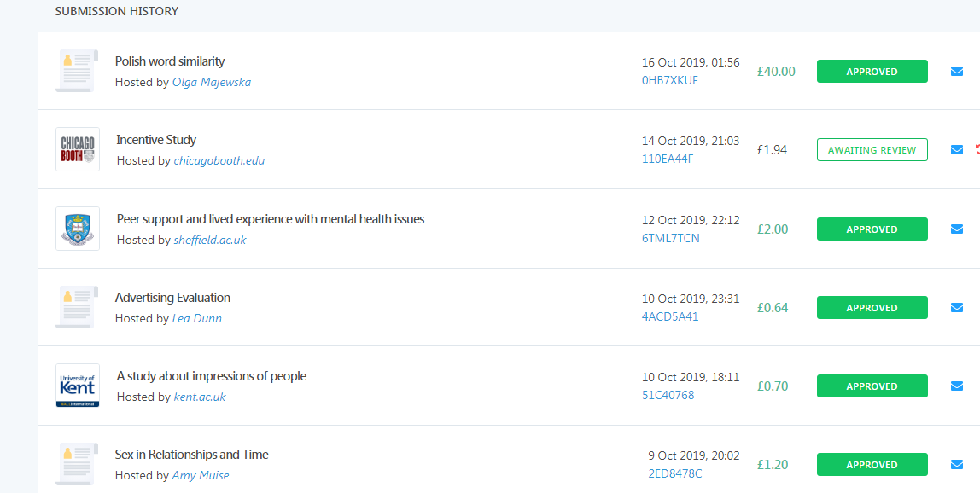Click Approved badge for Advertising Evaluation

(x=872, y=307)
